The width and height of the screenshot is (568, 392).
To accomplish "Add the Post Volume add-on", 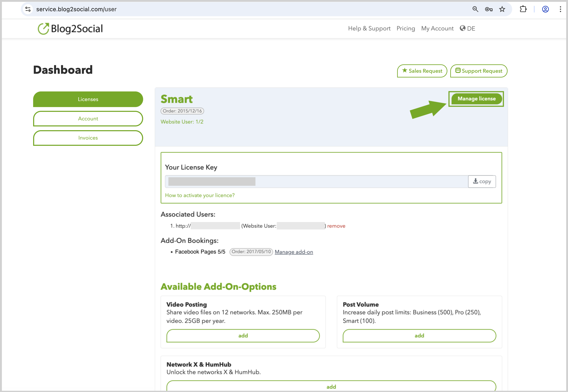I will pos(419,336).
